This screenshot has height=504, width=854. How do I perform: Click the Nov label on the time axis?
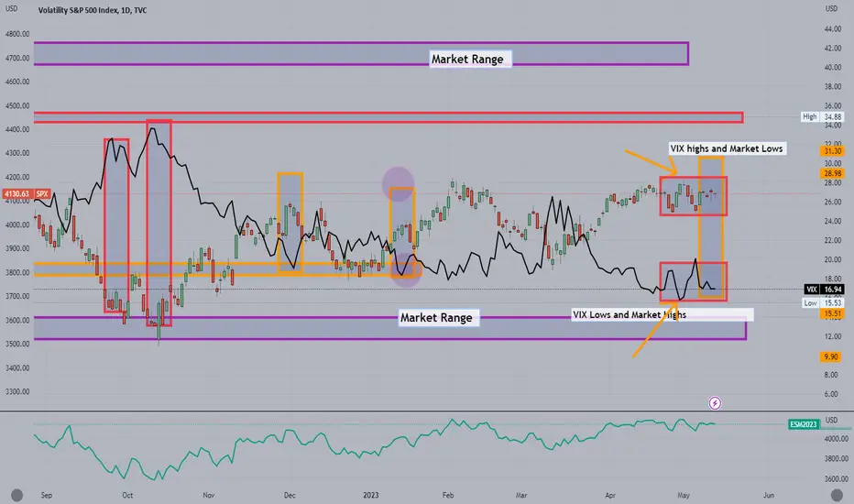coord(209,495)
